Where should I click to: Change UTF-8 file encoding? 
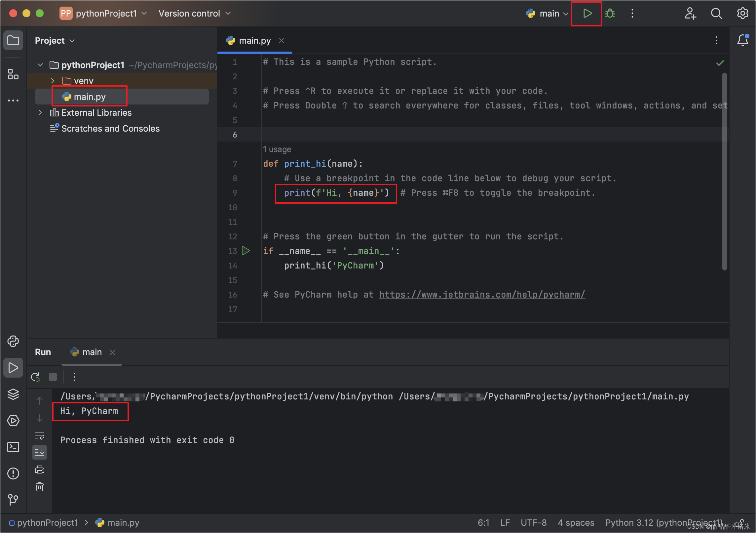534,522
